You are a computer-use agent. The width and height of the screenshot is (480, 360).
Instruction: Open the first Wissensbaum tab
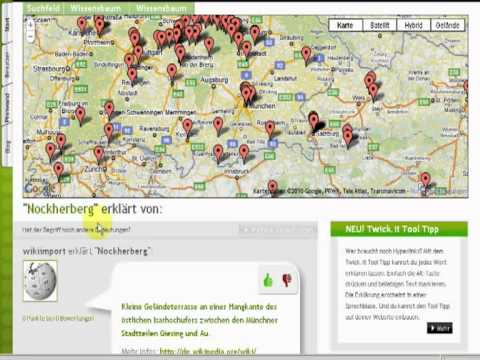(x=96, y=8)
